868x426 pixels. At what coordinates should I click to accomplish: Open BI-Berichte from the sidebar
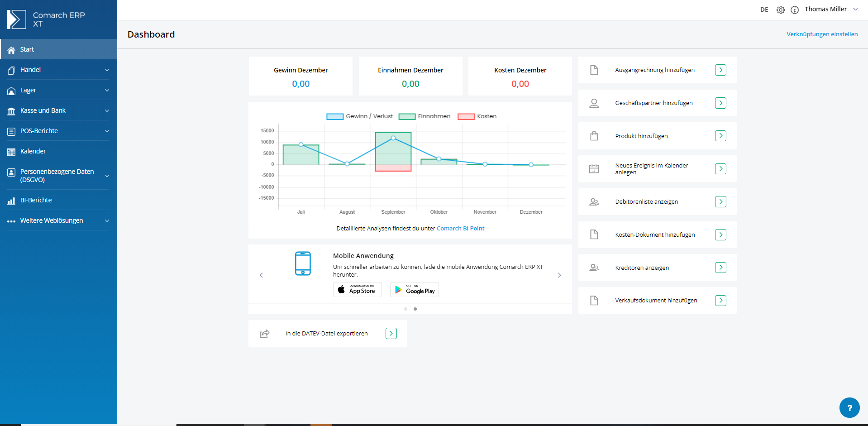point(59,200)
